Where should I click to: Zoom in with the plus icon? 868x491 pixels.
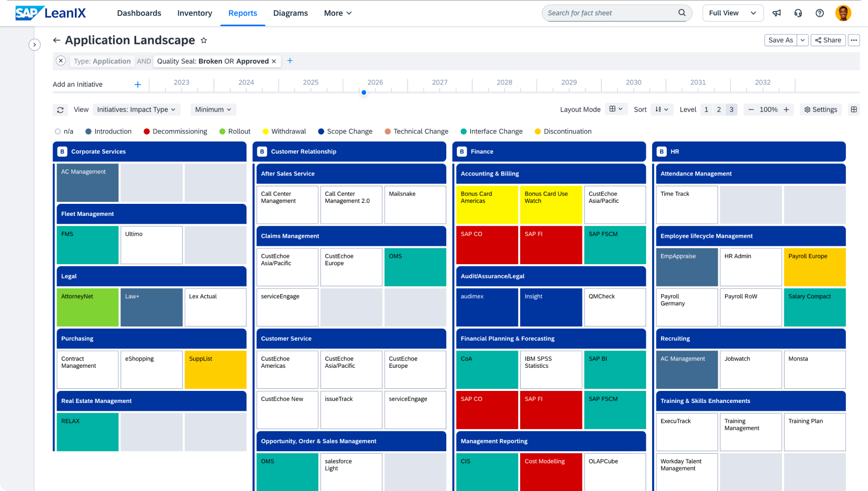(786, 110)
